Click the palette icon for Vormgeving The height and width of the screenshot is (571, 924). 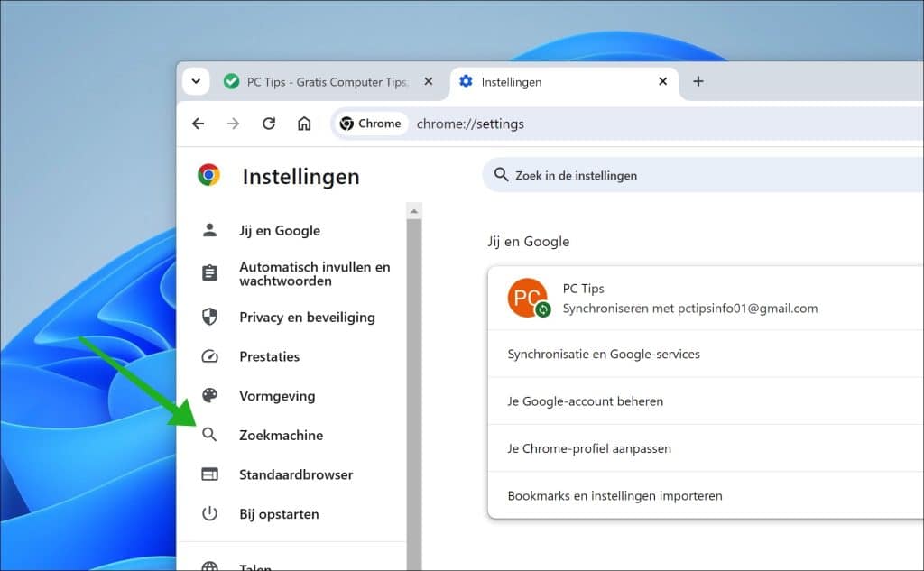click(209, 395)
